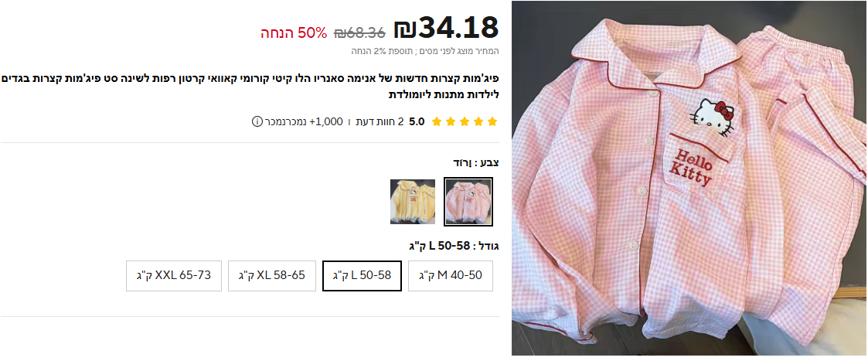Choose size L 50-58 kg

pyautogui.click(x=362, y=276)
